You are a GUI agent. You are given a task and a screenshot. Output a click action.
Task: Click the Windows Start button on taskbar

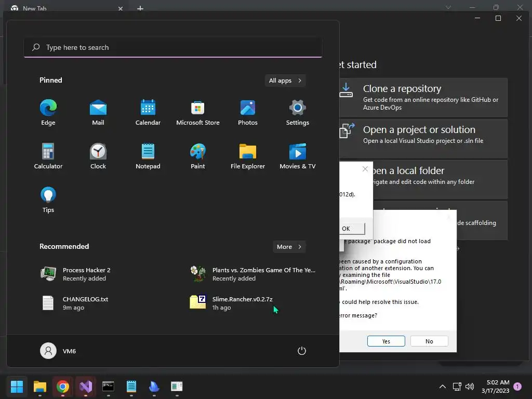(x=17, y=387)
